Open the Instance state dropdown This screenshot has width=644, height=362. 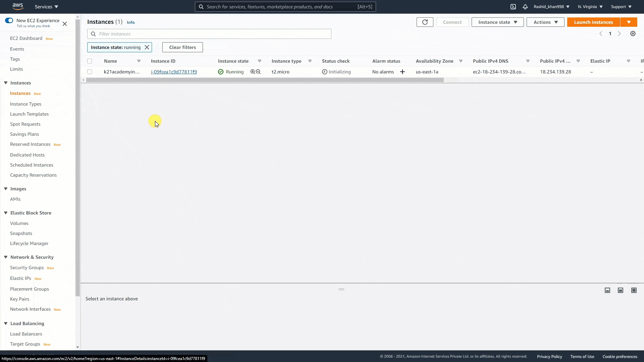coord(497,22)
